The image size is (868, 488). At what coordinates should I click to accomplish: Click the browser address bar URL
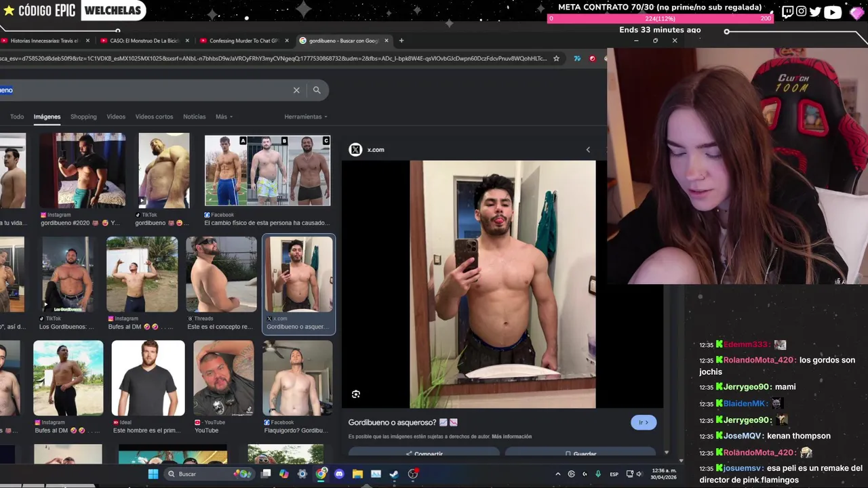[x=273, y=58]
